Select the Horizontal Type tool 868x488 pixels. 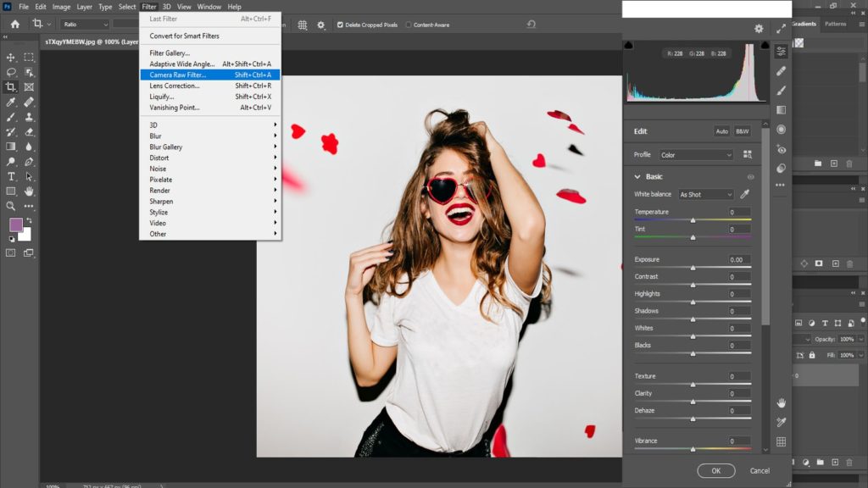point(10,176)
